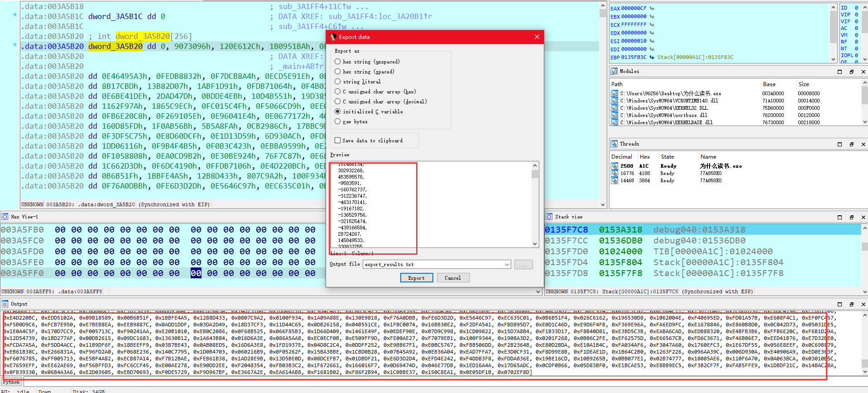Screen dimensions: 868x393
Task: Click the Modules list scroll-down arrow
Action: pos(864,121)
